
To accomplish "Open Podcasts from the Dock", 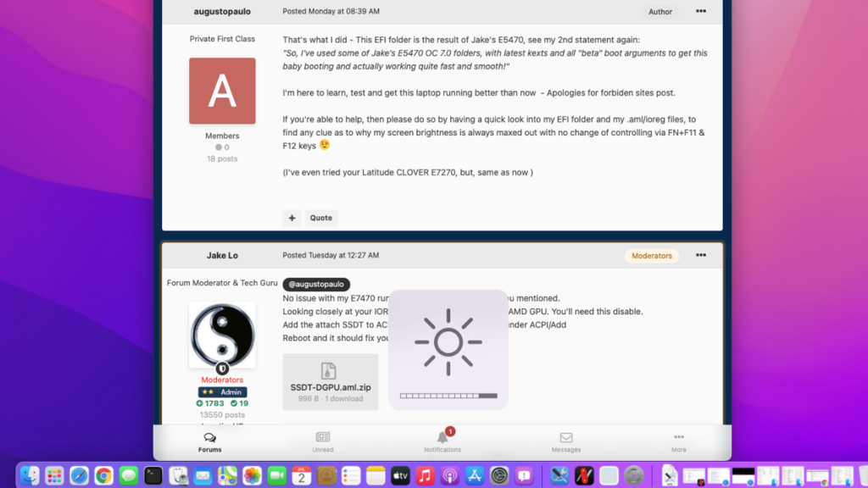I will [449, 476].
